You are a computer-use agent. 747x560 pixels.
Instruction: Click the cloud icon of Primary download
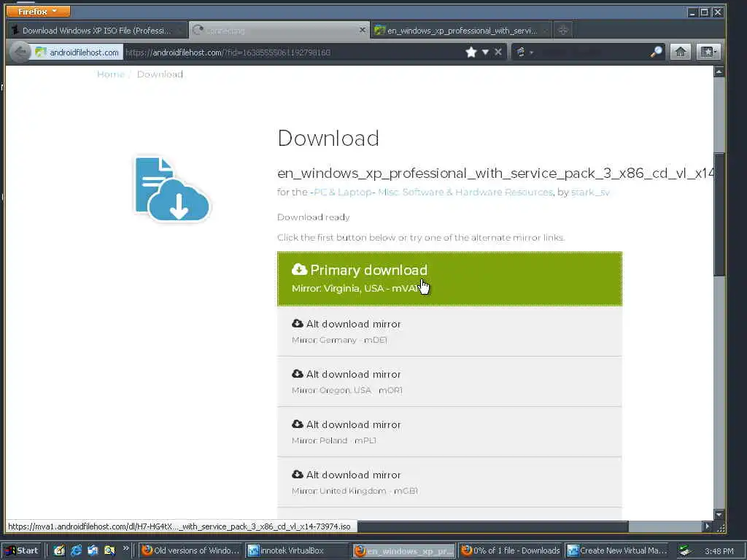[299, 270]
